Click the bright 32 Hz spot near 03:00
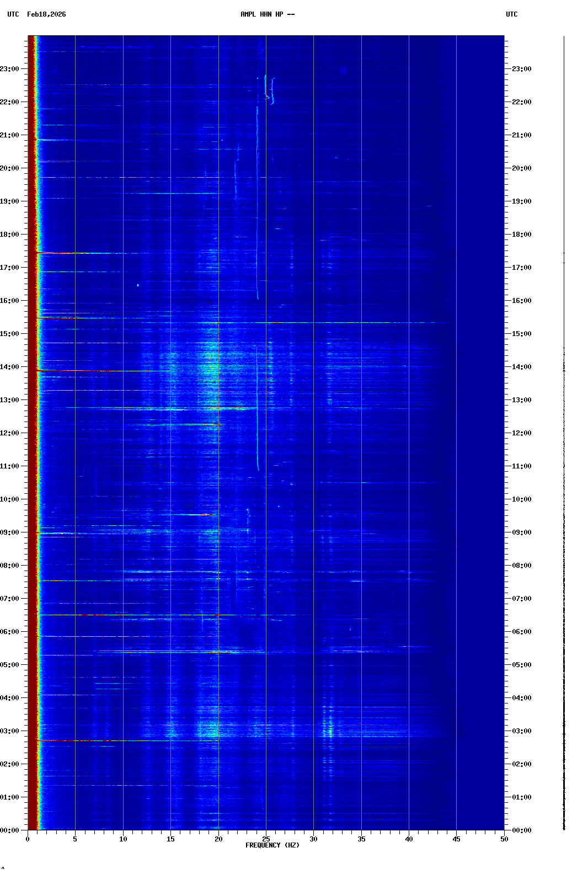 coord(330,732)
